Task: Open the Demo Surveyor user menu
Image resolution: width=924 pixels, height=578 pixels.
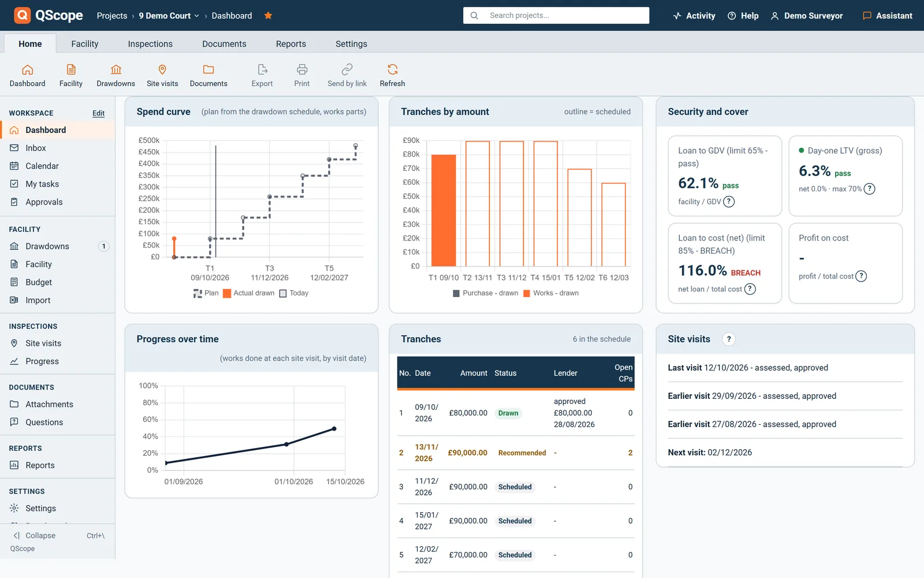Action: click(807, 16)
